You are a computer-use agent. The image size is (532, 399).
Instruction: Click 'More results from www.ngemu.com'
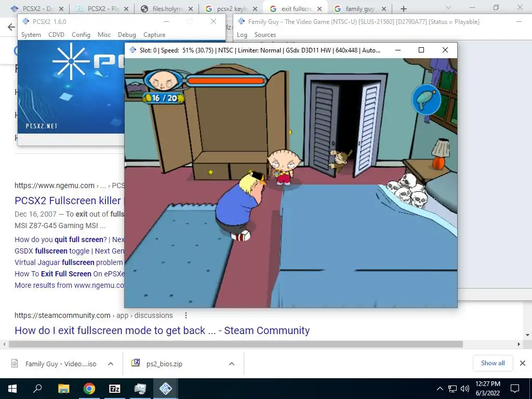[70, 285]
